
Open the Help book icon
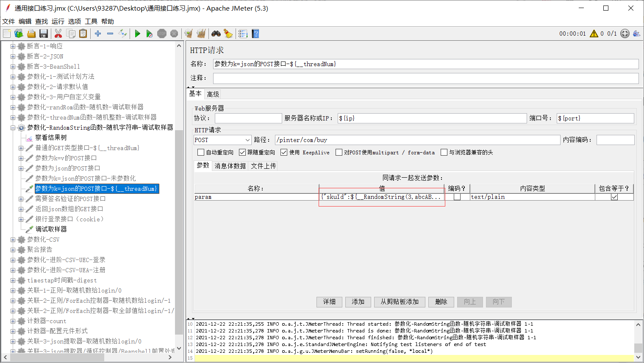(255, 34)
